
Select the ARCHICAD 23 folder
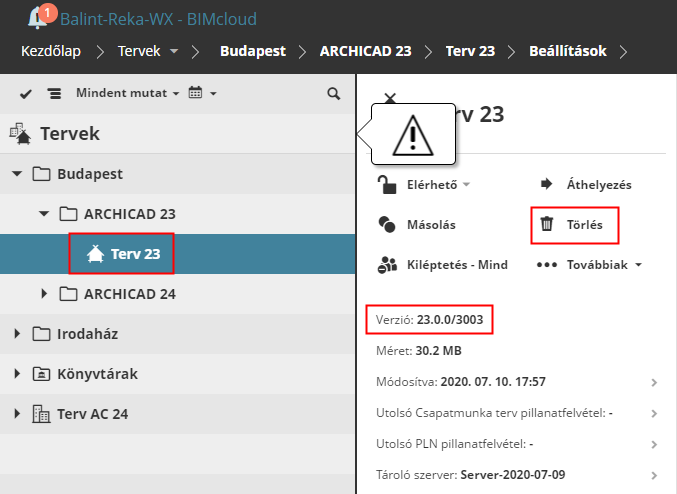click(x=130, y=214)
